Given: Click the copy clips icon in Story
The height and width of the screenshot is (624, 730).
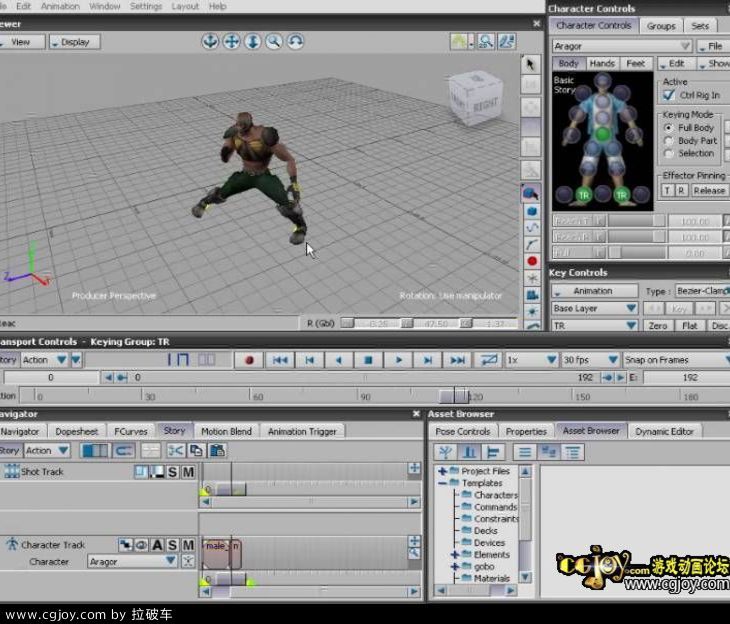Looking at the screenshot, I should [x=196, y=450].
